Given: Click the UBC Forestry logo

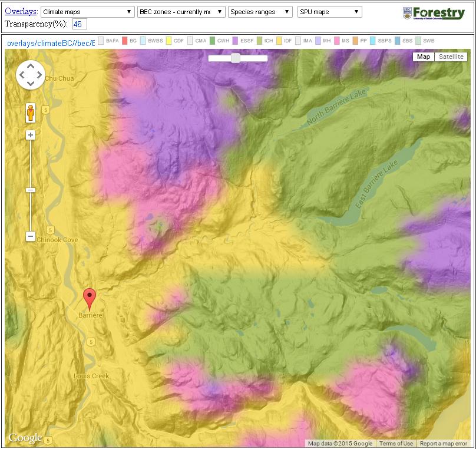Looking at the screenshot, I should pyautogui.click(x=433, y=13).
